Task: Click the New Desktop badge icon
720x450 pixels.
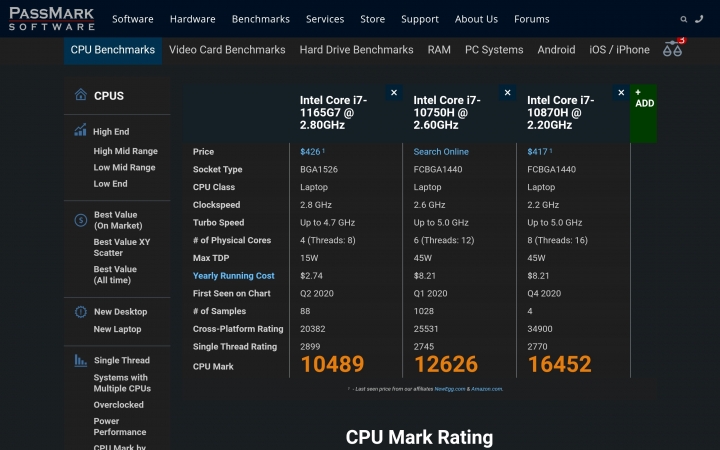Action: tap(81, 312)
